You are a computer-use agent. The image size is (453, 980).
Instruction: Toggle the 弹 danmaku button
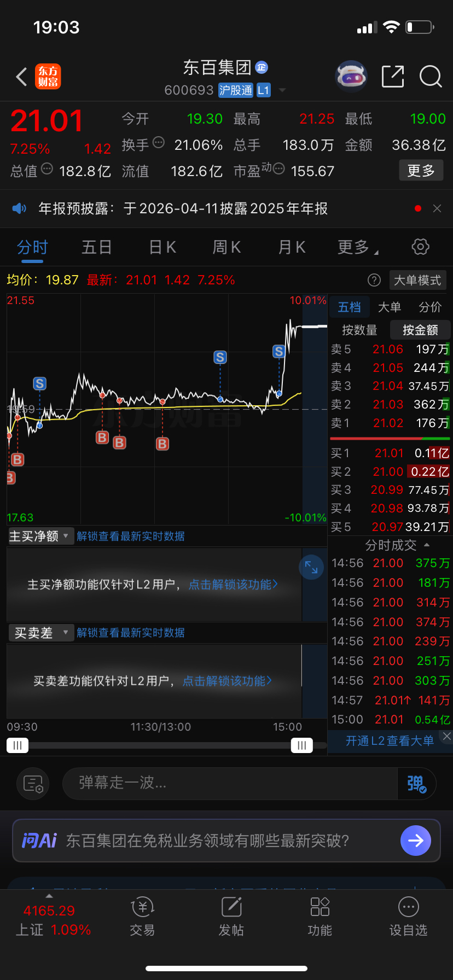coord(416,784)
